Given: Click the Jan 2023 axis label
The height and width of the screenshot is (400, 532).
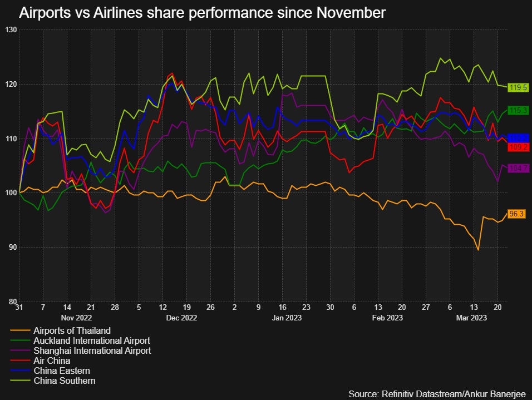Looking at the screenshot, I should tap(287, 318).
